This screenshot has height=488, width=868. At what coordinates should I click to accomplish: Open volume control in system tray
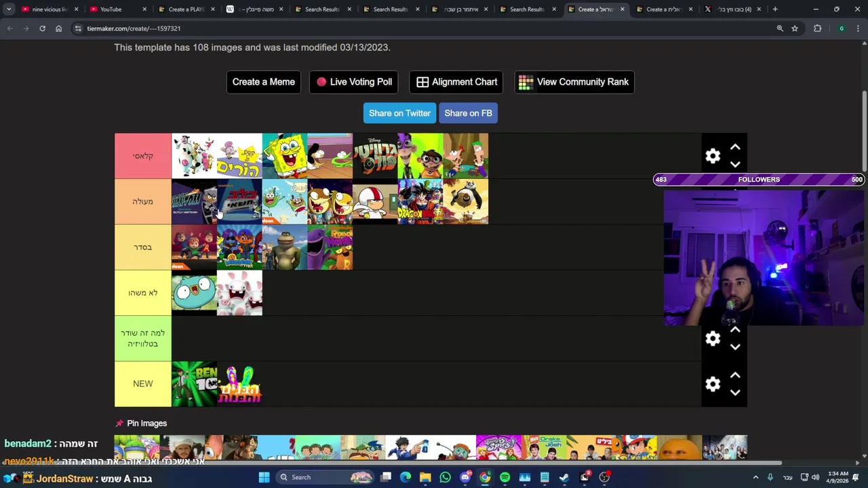[815, 477]
